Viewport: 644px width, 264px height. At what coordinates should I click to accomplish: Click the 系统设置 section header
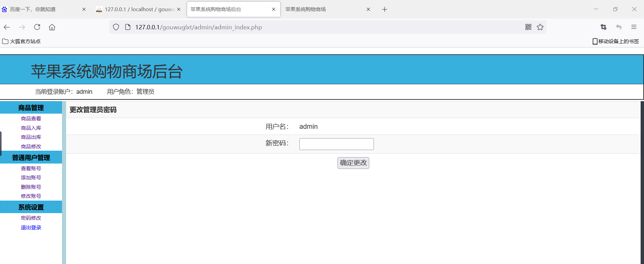pos(31,207)
